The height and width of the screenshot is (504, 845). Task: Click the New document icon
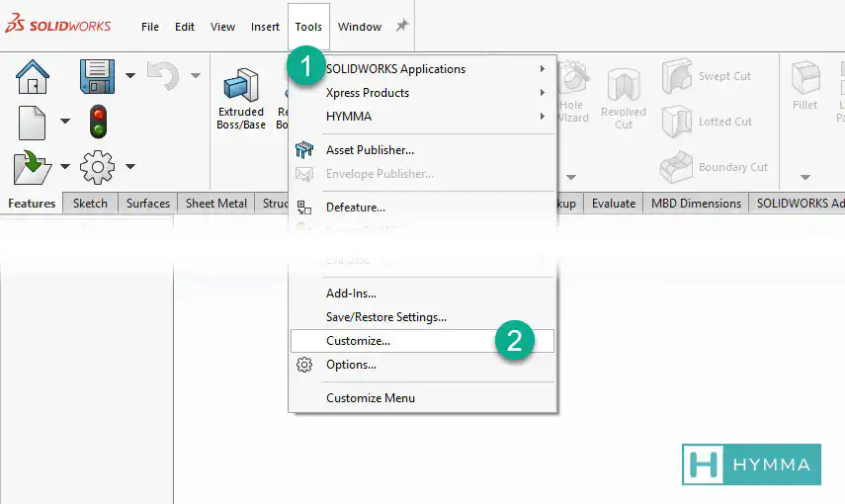pyautogui.click(x=33, y=122)
